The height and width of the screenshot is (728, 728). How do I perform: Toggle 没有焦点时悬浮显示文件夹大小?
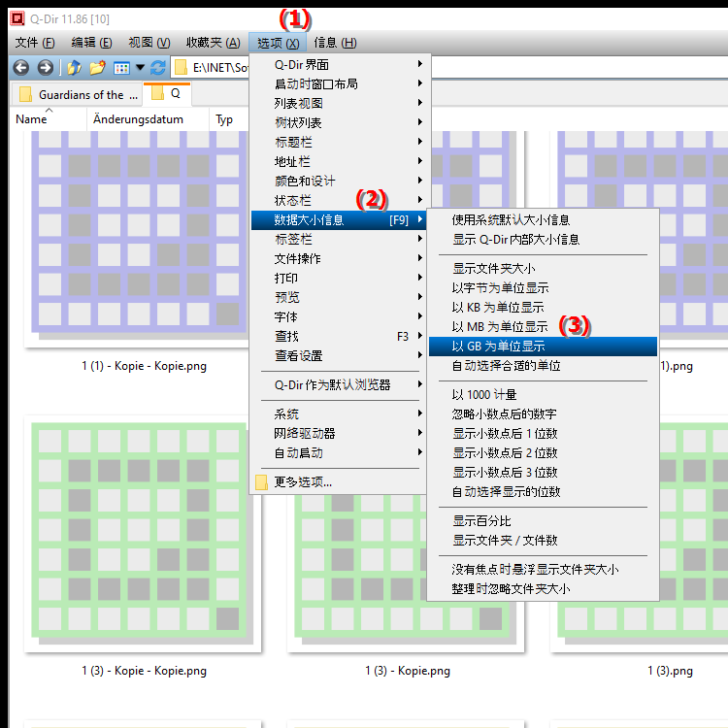[x=543, y=570]
